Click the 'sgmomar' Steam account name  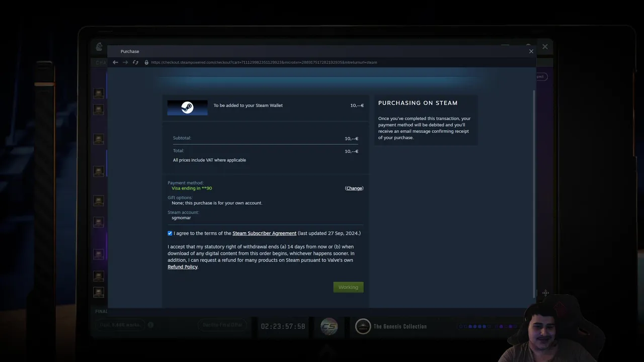click(x=181, y=218)
